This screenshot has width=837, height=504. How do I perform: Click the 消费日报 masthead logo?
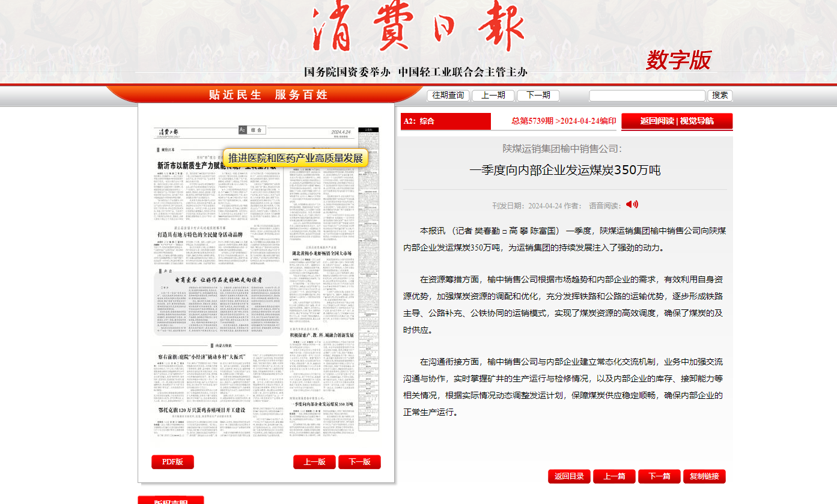pyautogui.click(x=419, y=27)
